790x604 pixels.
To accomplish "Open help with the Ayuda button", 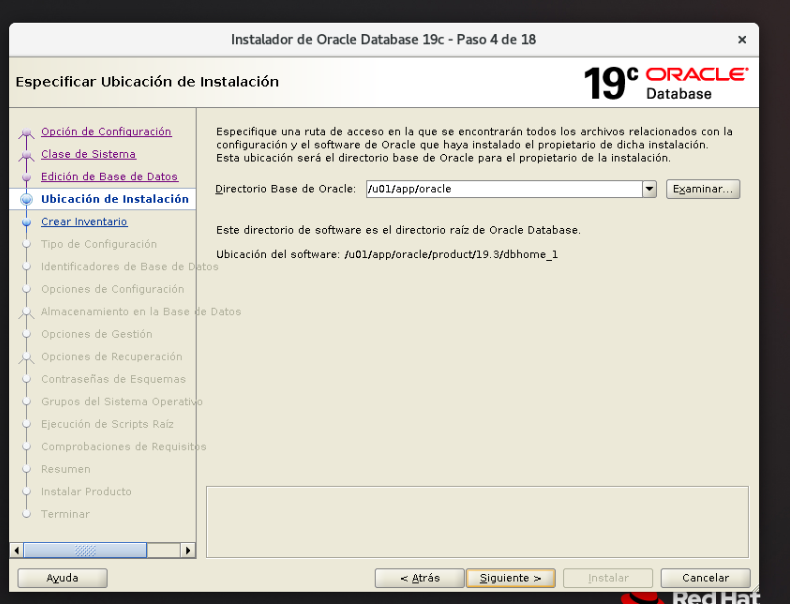I will [x=62, y=578].
